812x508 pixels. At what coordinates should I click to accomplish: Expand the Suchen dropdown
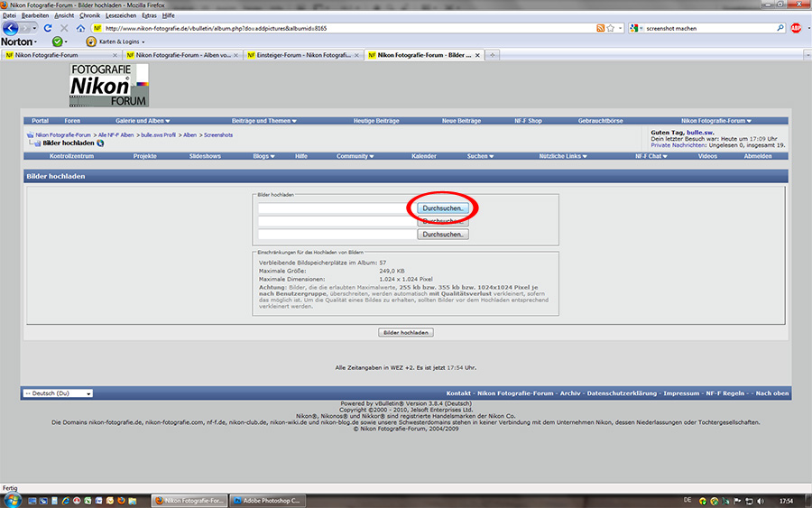click(480, 156)
